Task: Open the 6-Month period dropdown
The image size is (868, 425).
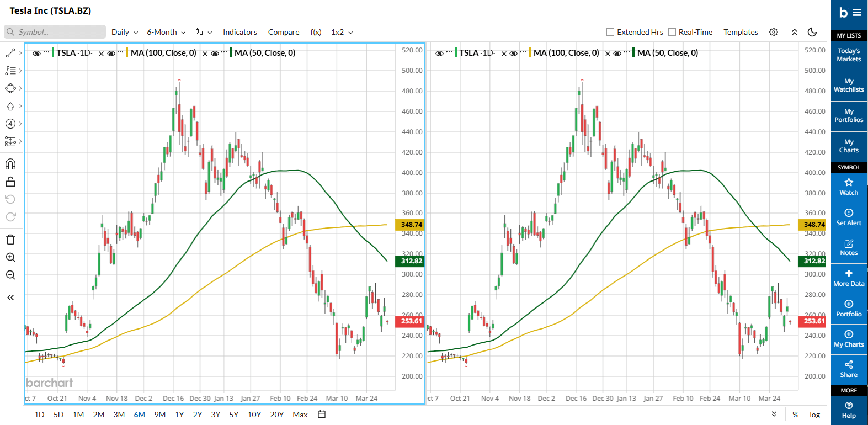Action: (x=166, y=32)
